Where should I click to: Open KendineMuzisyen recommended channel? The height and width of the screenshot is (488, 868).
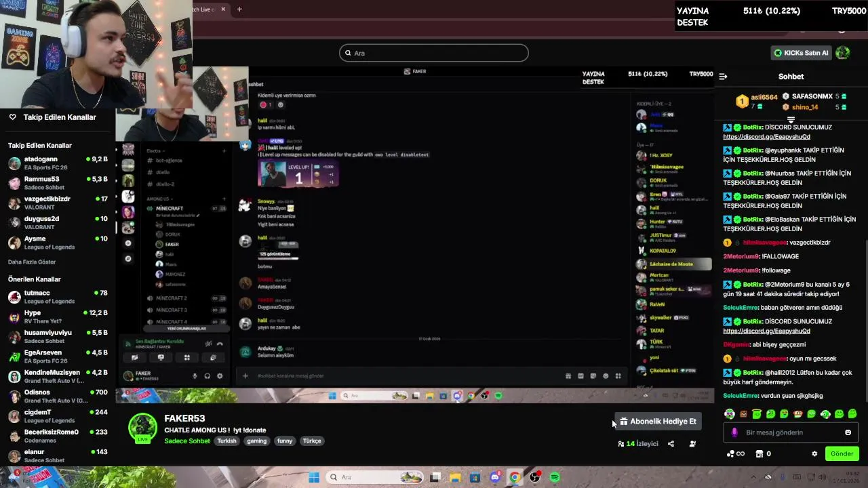[x=58, y=376]
